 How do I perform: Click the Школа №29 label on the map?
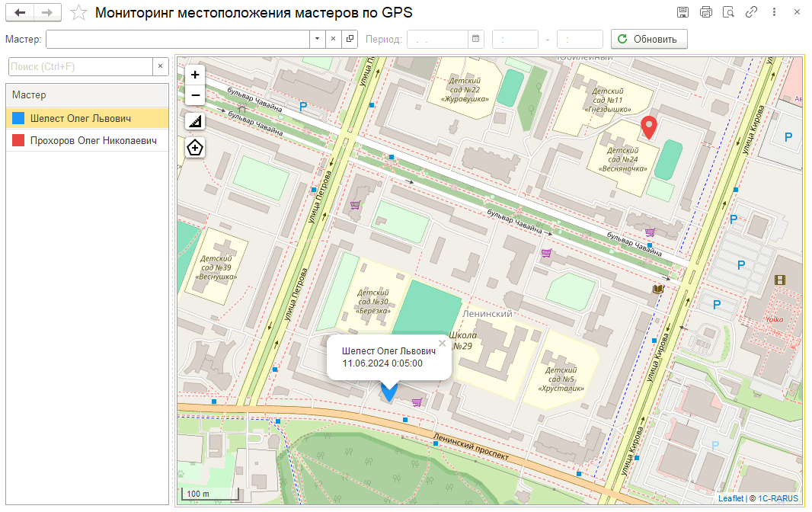462,341
